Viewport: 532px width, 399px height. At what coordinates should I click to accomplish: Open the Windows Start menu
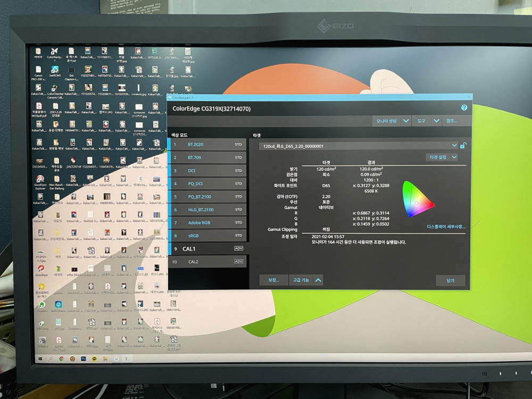coord(40,359)
